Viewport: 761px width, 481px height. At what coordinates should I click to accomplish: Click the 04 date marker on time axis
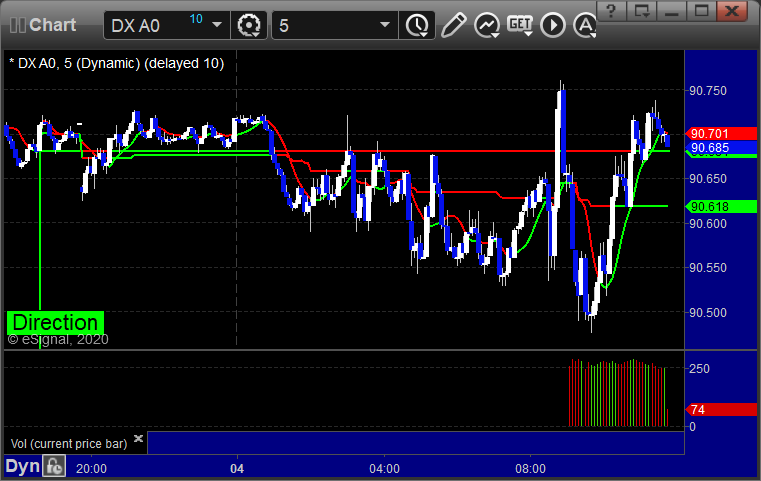237,469
